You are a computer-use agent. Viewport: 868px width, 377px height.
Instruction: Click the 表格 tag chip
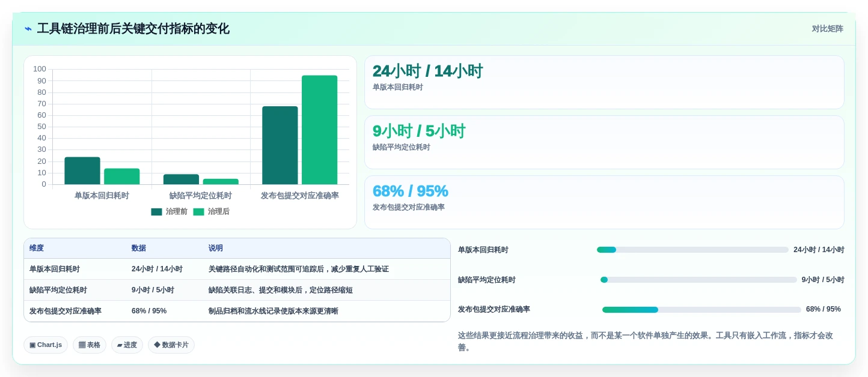(90, 345)
